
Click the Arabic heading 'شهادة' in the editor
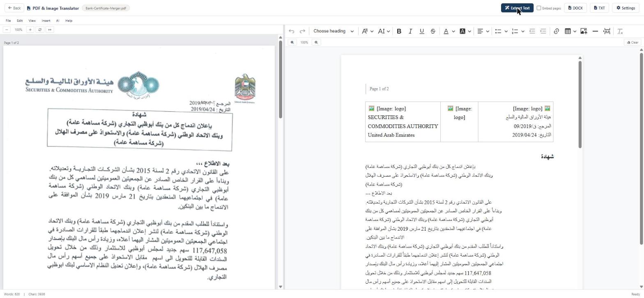point(547,157)
